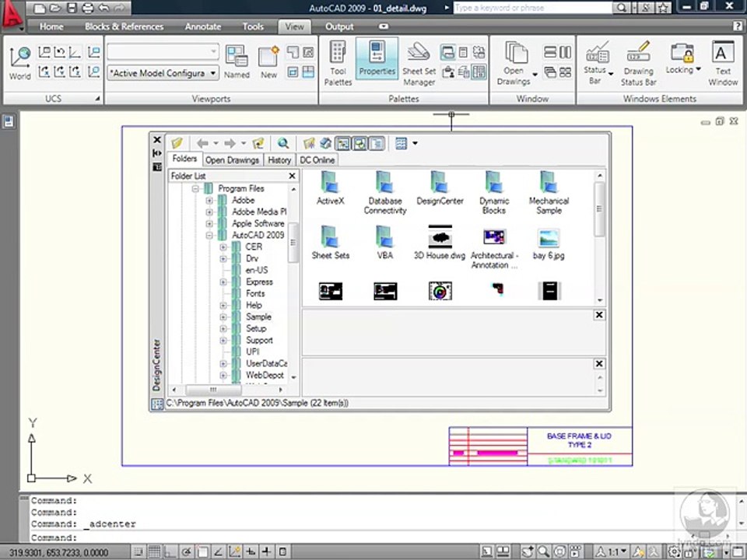This screenshot has width=747, height=560.
Task: Open the Tool Palettes panel
Action: point(338,62)
